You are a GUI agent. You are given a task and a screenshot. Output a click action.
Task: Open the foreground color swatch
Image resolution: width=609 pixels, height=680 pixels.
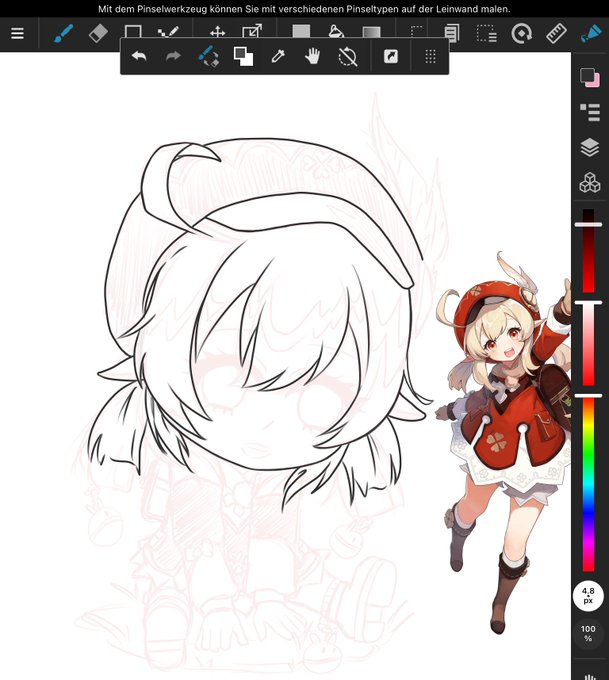click(587, 76)
